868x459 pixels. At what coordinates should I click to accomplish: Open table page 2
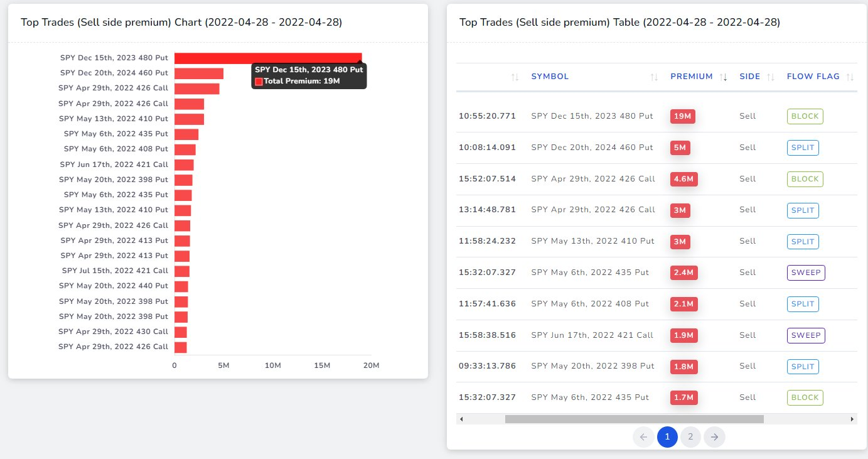coord(690,437)
